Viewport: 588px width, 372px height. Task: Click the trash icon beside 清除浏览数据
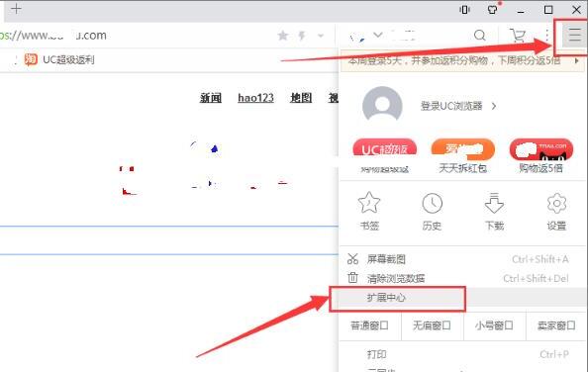(352, 278)
